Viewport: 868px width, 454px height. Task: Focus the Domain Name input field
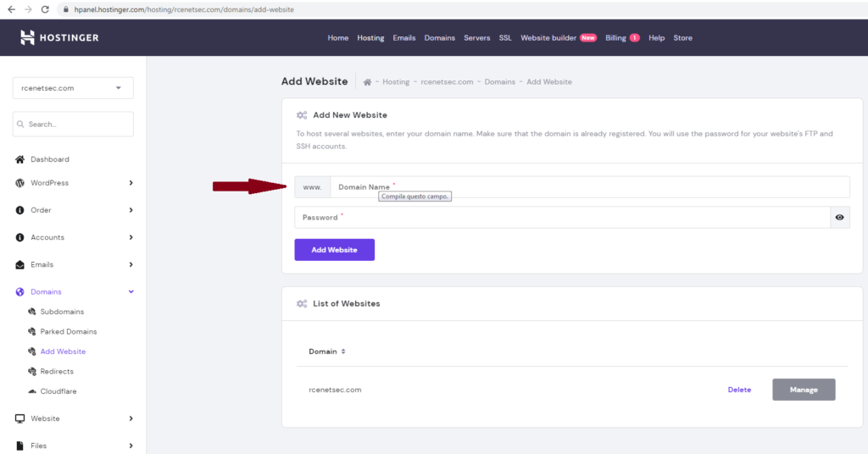pos(590,187)
